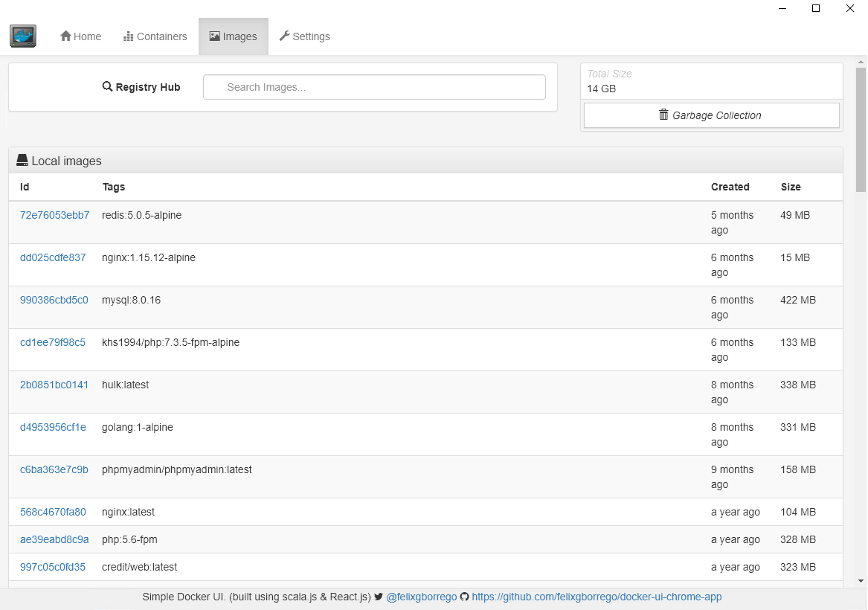
Task: Click the Tags column header
Action: point(114,187)
